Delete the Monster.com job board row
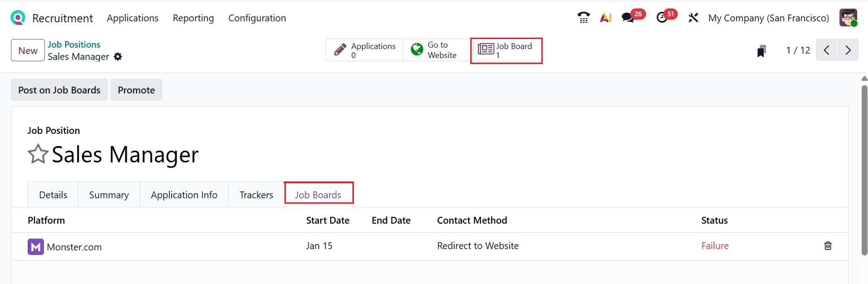 [828, 246]
